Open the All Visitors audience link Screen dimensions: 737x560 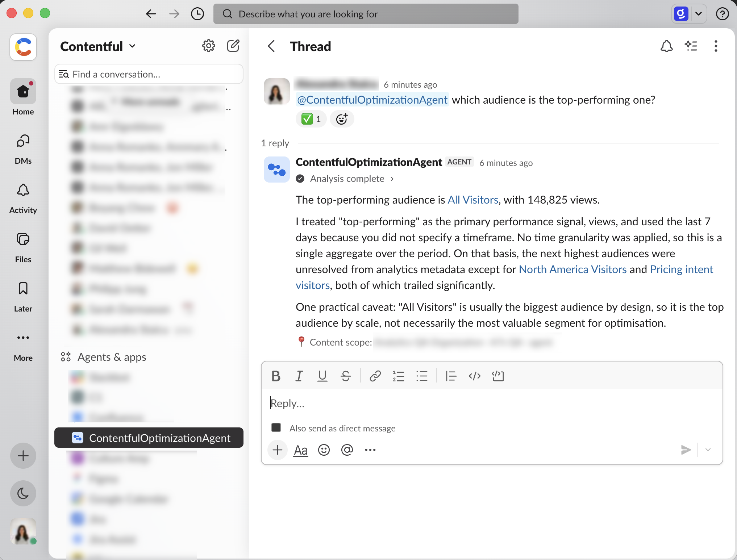[x=473, y=200]
